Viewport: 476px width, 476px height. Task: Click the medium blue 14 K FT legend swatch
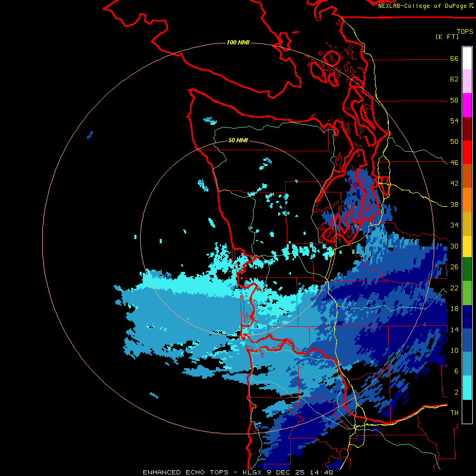pyautogui.click(x=467, y=340)
